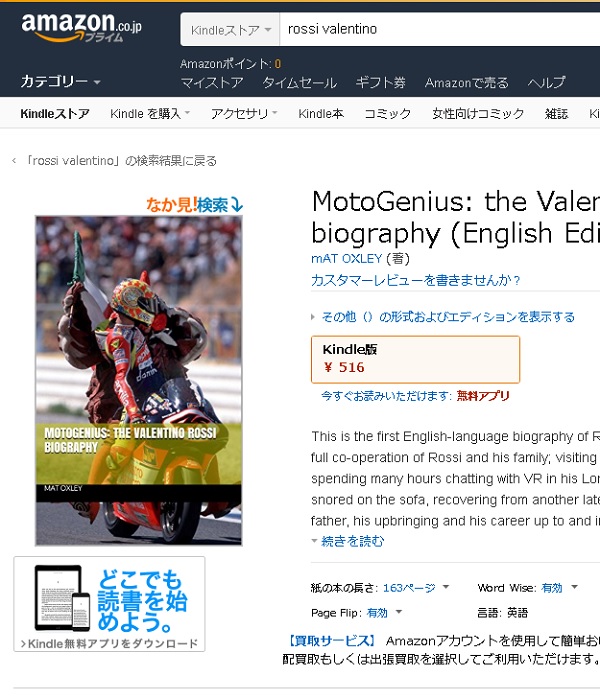Expand the カテゴリー menu
This screenshot has height=699, width=600.
(60, 82)
